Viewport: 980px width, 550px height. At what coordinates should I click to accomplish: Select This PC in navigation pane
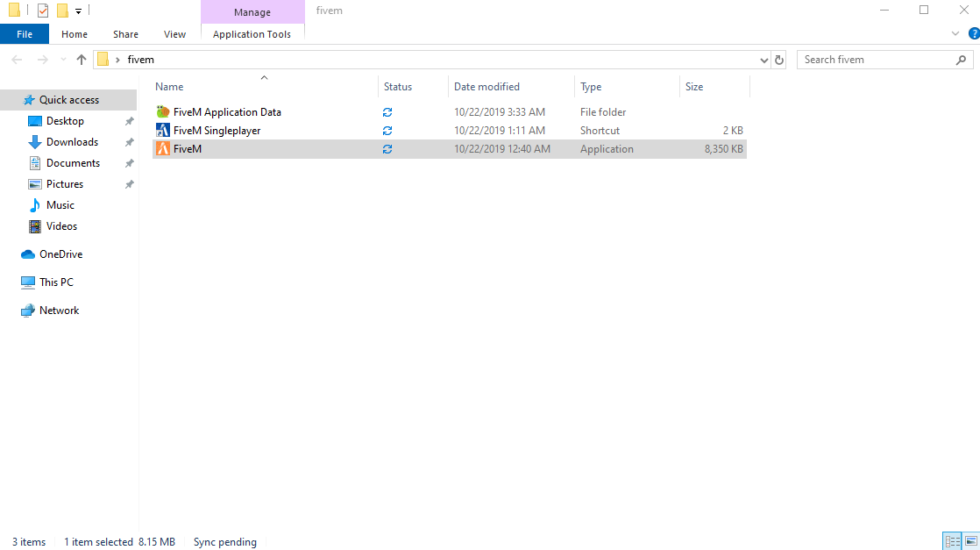[x=56, y=282]
